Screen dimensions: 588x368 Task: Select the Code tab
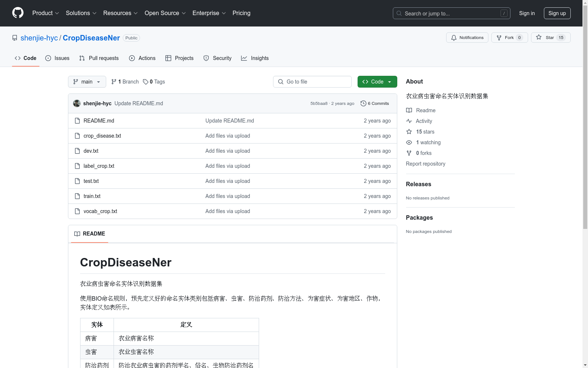[26, 58]
